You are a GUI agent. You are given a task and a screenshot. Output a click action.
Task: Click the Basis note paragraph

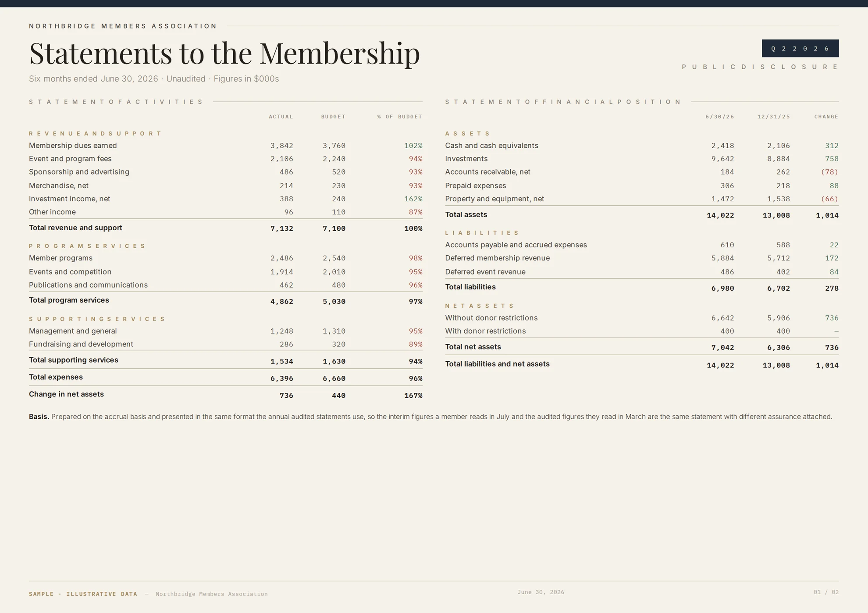click(x=430, y=417)
